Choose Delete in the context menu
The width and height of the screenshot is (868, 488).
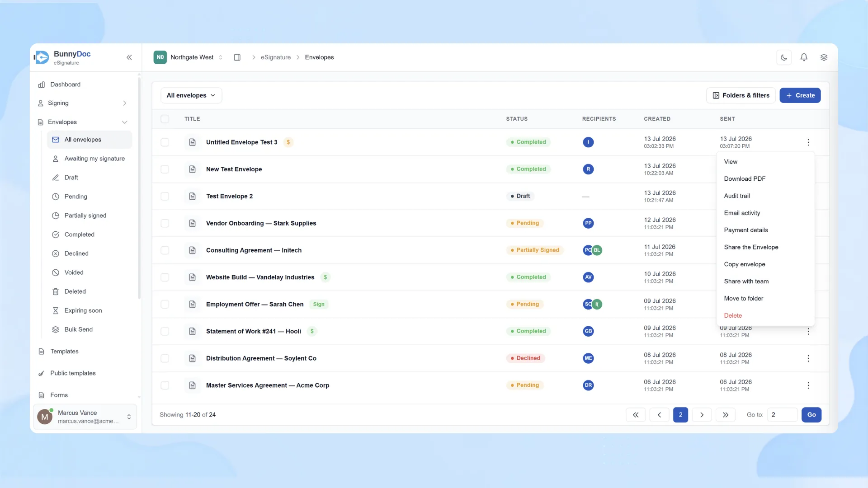point(765,316)
